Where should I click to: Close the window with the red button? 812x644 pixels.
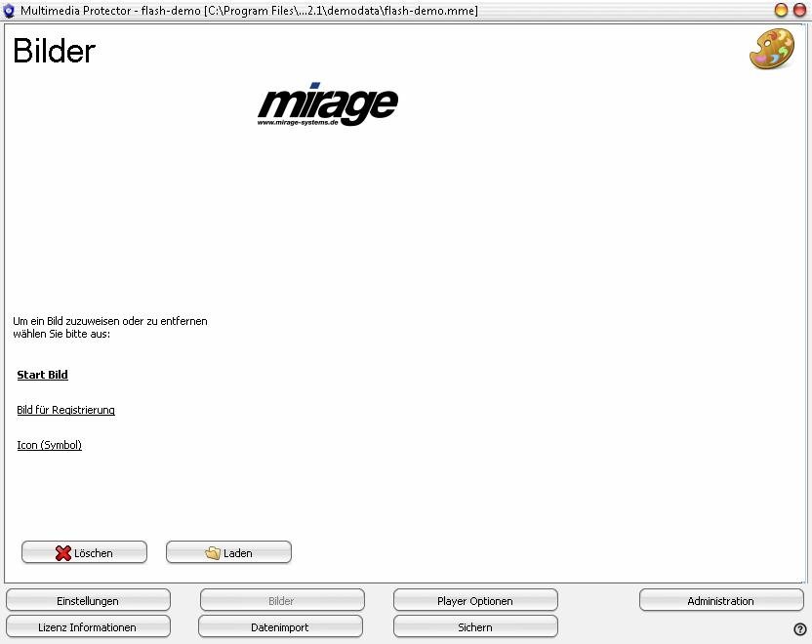point(799,10)
